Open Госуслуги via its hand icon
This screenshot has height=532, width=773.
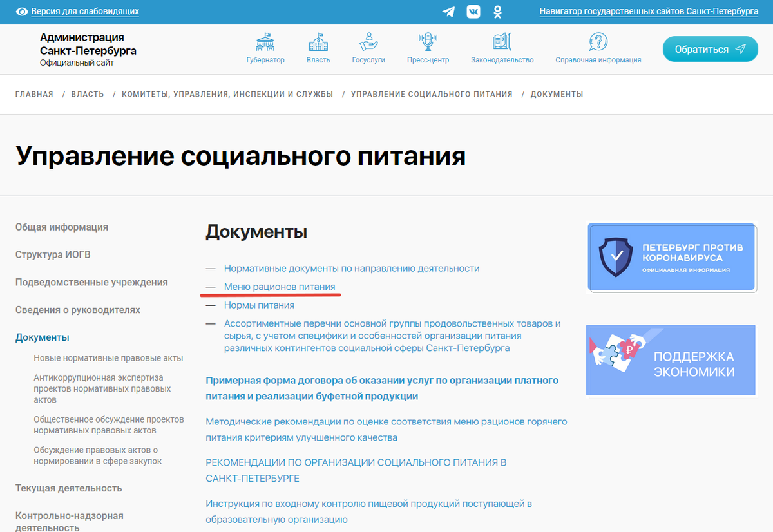(x=368, y=41)
